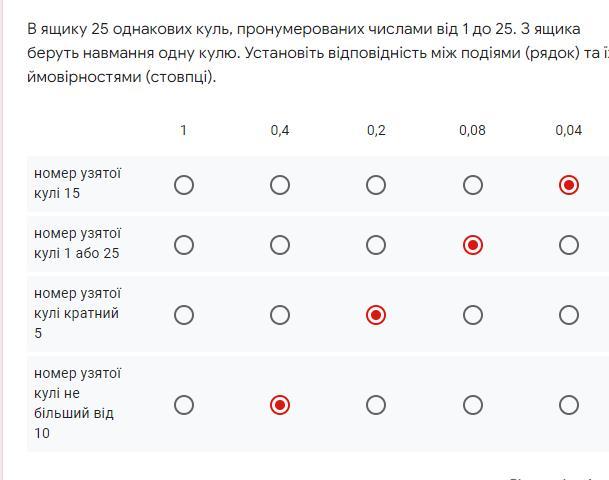Choose 0,2 for 'кулі 15' row

coord(376,185)
